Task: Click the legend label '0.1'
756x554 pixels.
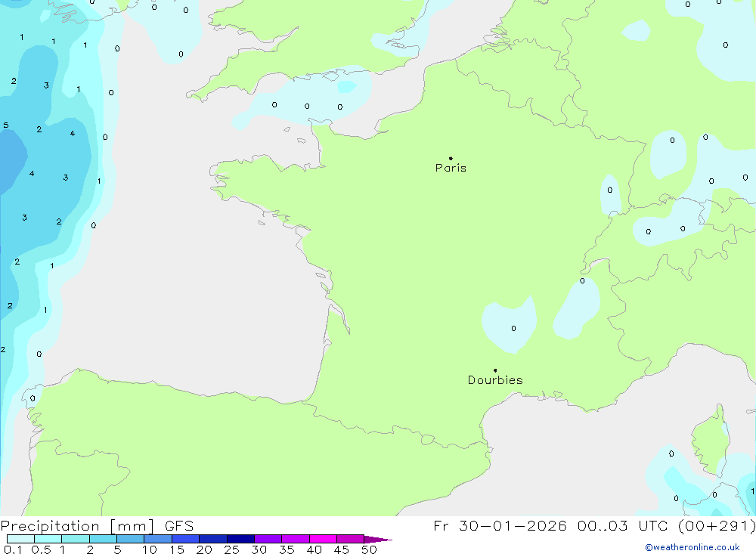Action: 13,549
